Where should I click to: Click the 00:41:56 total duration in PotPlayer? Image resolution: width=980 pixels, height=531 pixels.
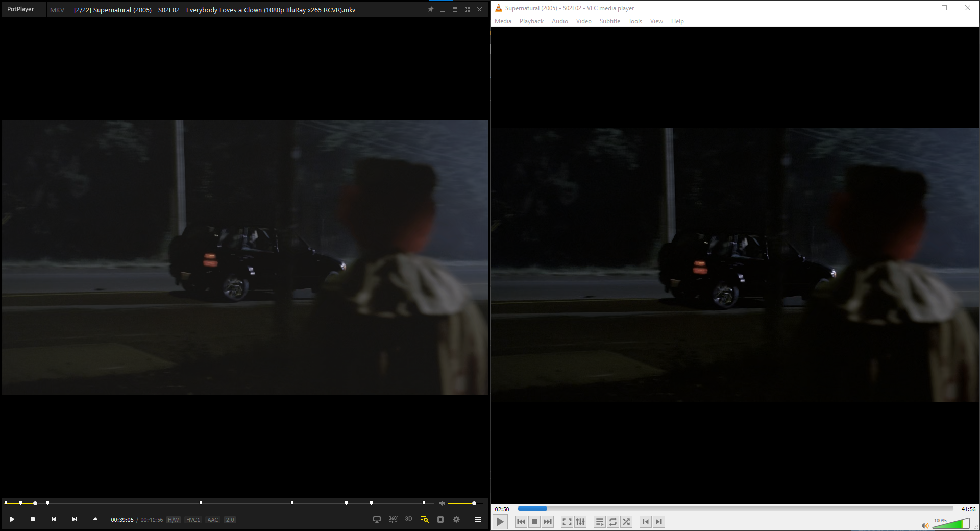point(152,520)
